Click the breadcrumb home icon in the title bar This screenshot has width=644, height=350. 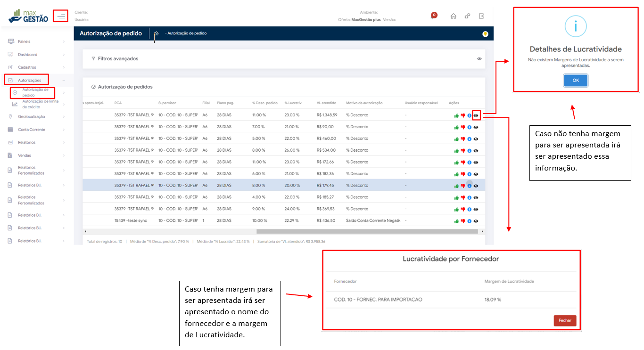pos(156,33)
